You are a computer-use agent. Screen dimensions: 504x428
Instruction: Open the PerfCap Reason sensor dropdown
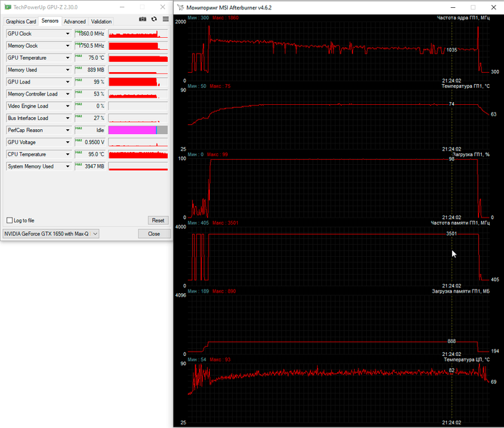point(68,131)
